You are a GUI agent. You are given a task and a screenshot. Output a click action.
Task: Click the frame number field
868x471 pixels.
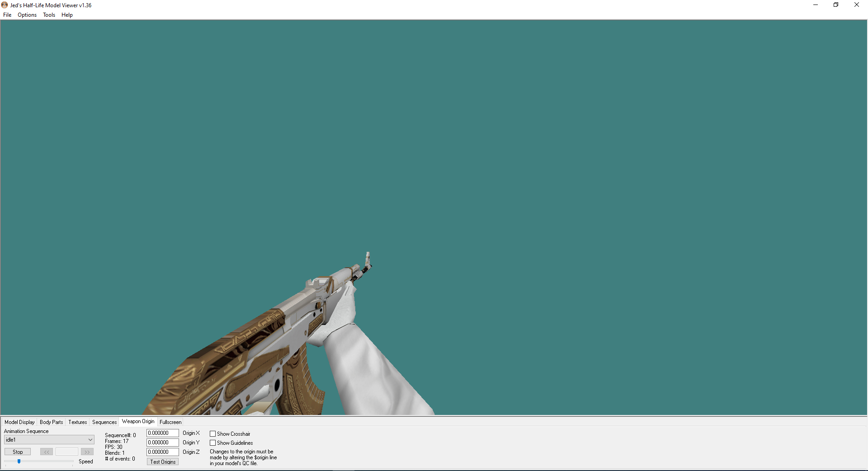coord(67,452)
